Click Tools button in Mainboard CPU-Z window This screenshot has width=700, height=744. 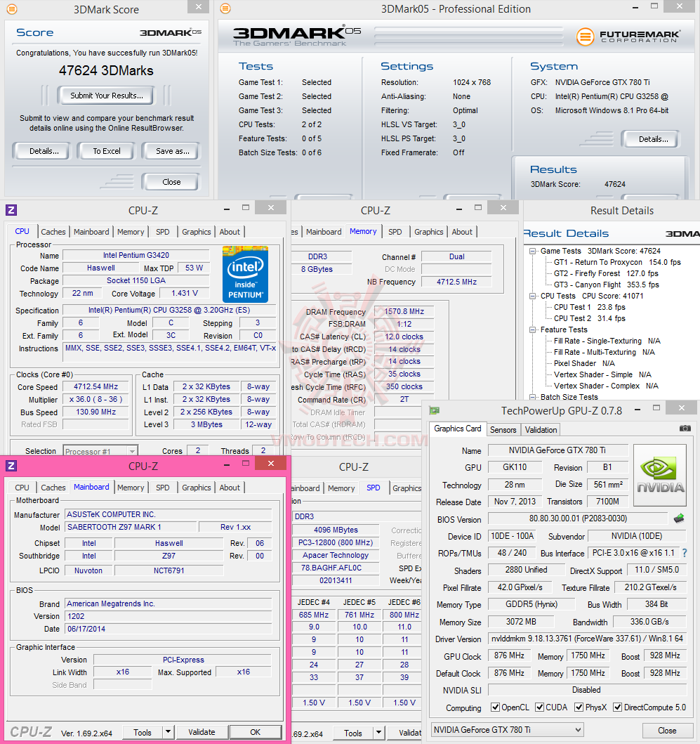click(143, 732)
